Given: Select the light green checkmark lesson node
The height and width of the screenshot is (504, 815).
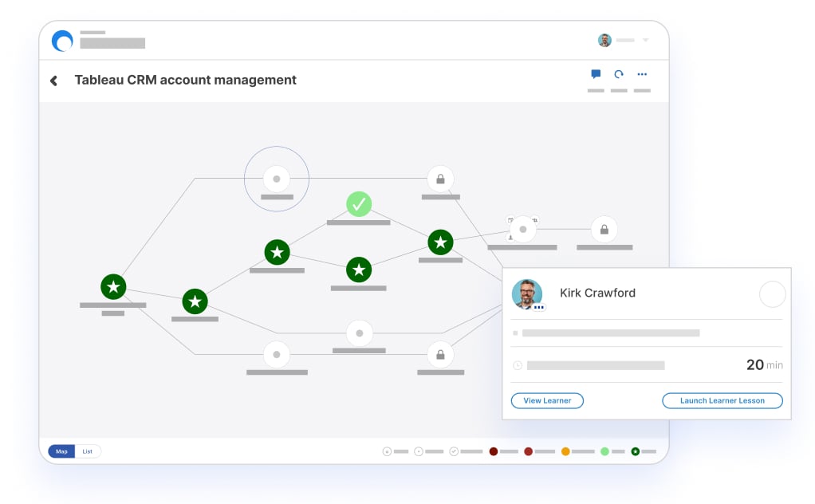Looking at the screenshot, I should click(359, 203).
